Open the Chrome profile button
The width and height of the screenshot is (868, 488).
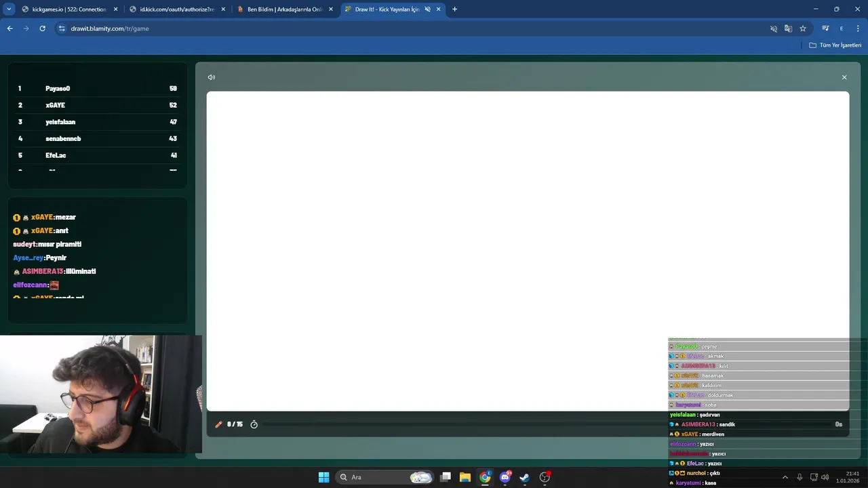coord(842,28)
